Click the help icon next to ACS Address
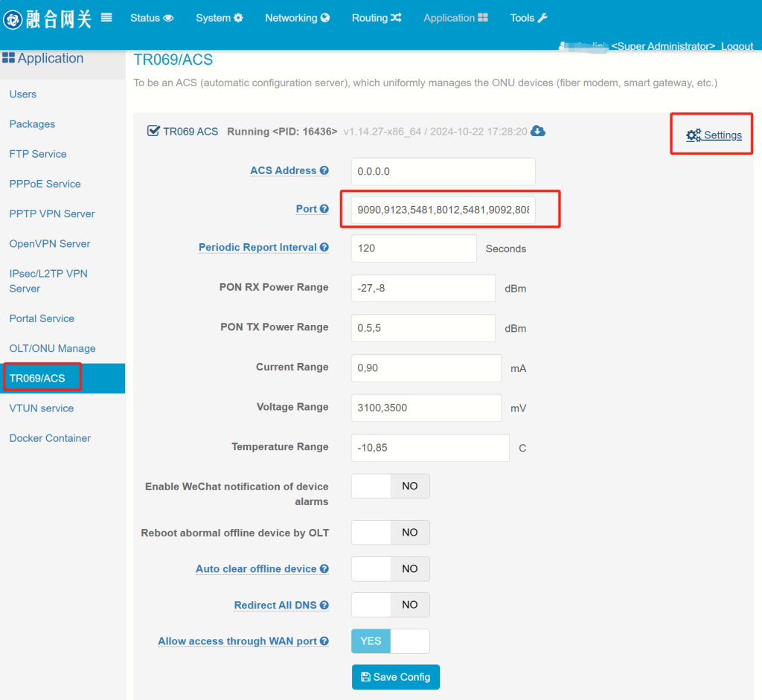762x700 pixels. point(324,170)
